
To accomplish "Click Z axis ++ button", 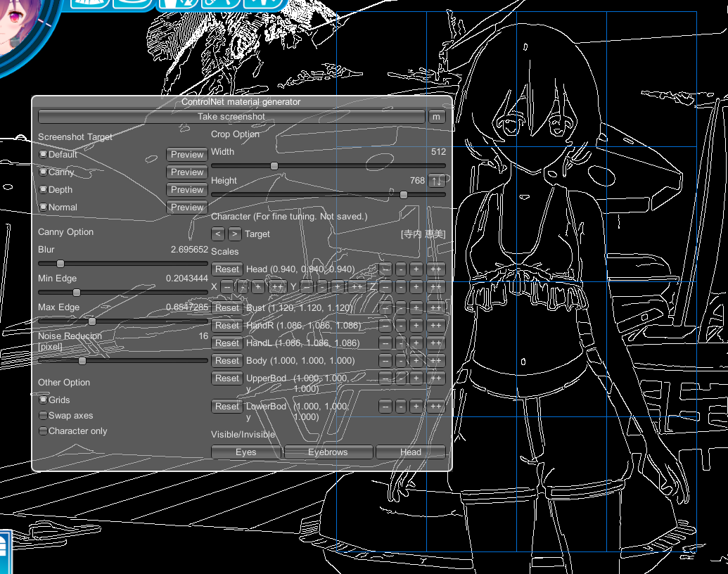I will (435, 287).
